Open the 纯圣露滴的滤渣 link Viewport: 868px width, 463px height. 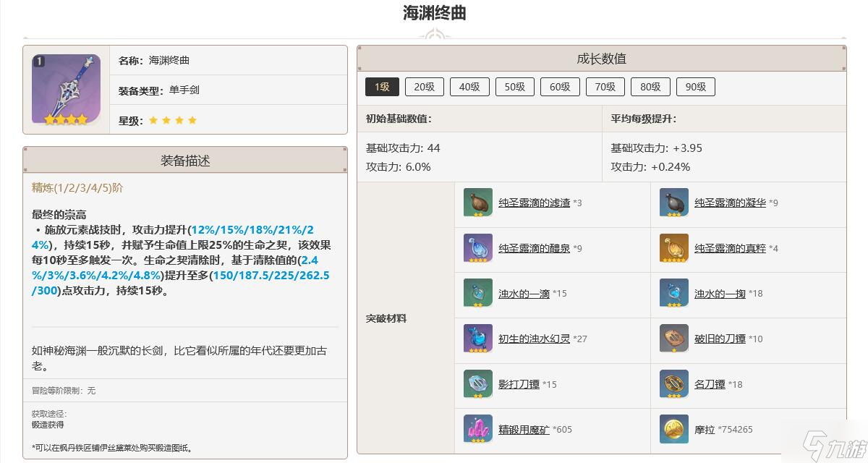coord(535,203)
